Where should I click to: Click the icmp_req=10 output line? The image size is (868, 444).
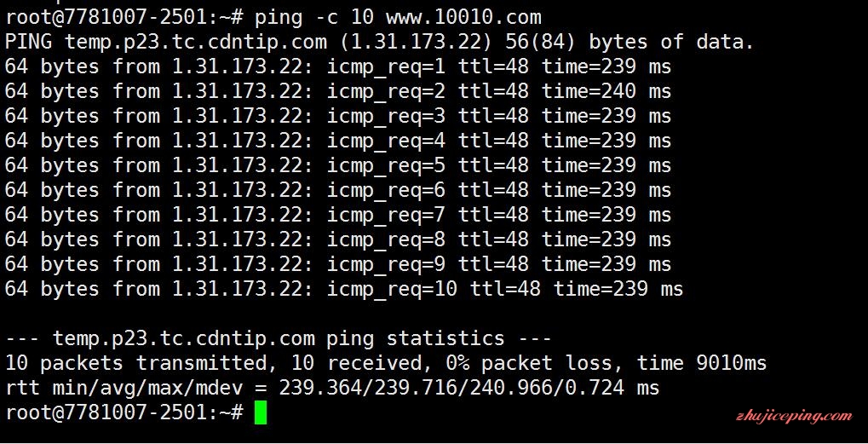(344, 289)
